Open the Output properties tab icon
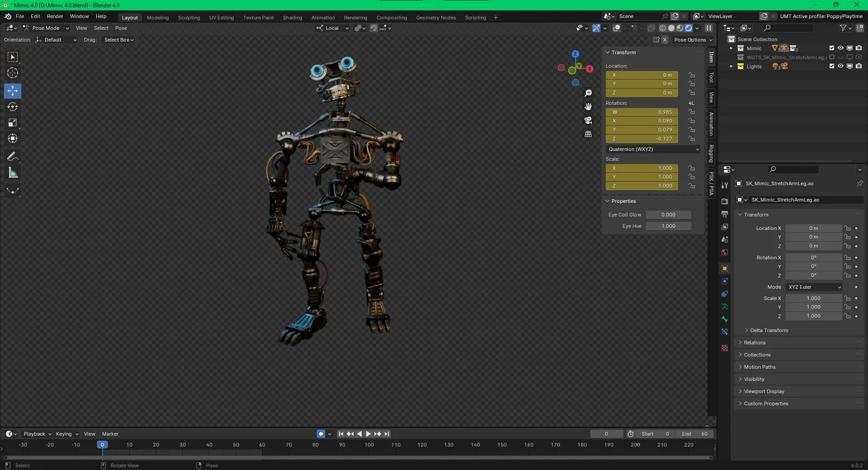Viewport: 868px width, 470px height. pos(725,214)
